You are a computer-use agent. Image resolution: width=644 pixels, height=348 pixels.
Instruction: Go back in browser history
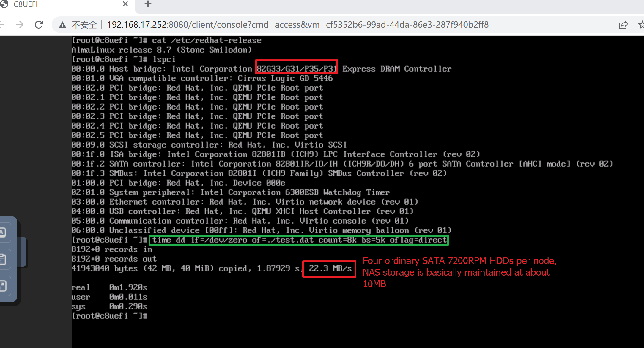2,25
